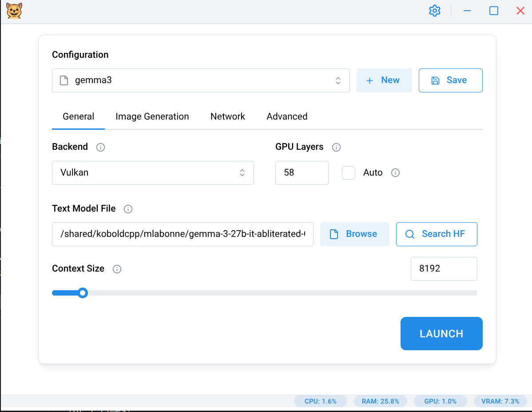Viewport: 532px width, 412px height.
Task: Click the Context Size info icon
Action: pos(117,269)
